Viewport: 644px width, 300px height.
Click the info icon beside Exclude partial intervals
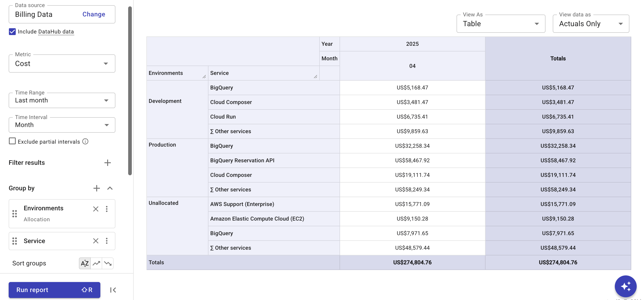point(85,141)
